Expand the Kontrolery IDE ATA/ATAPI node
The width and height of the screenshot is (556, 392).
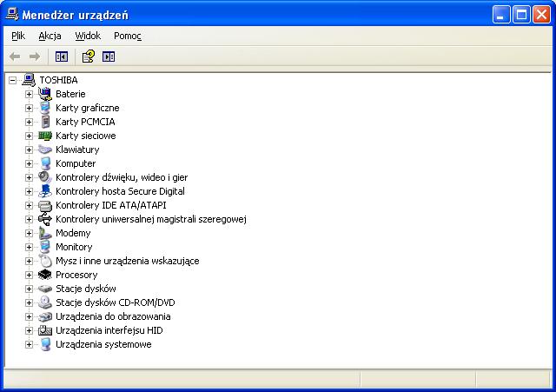coord(29,205)
